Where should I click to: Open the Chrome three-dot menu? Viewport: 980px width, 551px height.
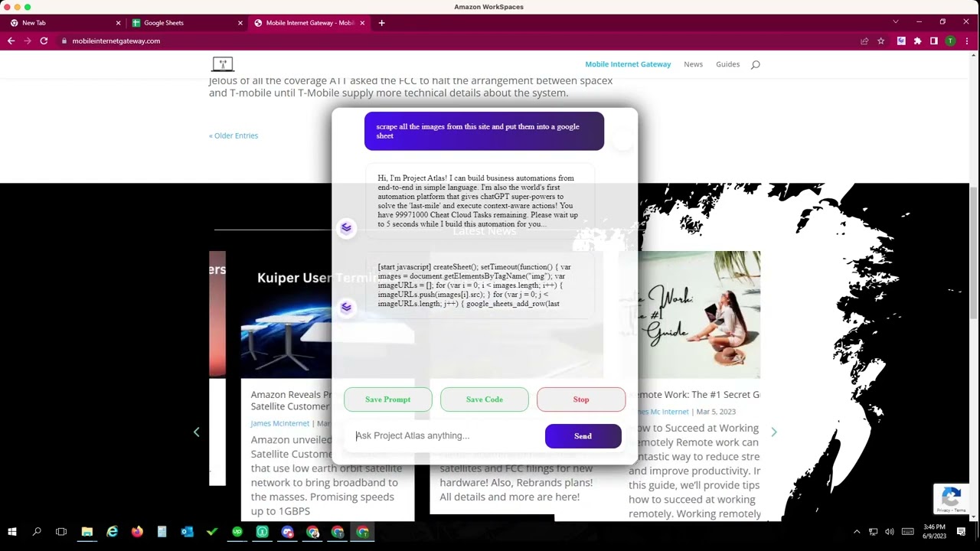[968, 41]
